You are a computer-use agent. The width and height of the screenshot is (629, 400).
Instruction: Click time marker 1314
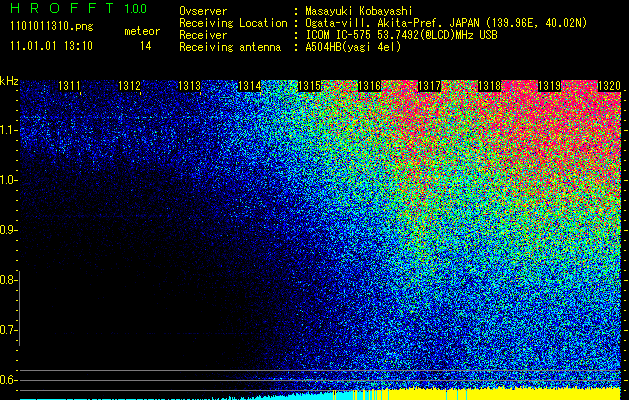(250, 86)
